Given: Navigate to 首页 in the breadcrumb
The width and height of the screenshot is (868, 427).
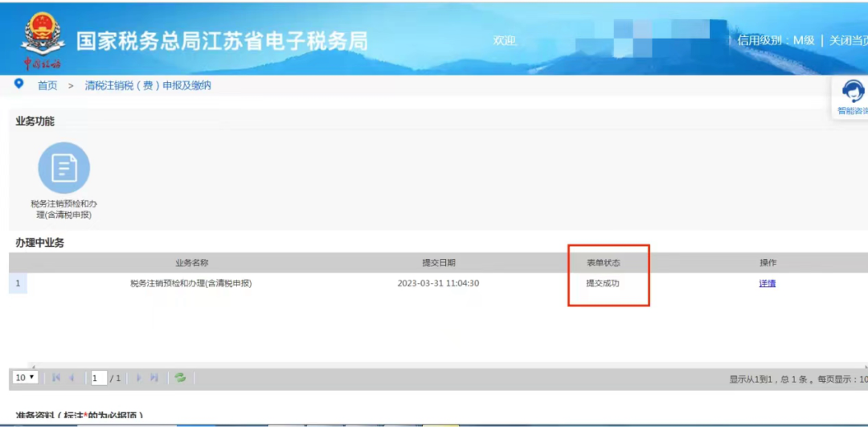Looking at the screenshot, I should (x=47, y=85).
